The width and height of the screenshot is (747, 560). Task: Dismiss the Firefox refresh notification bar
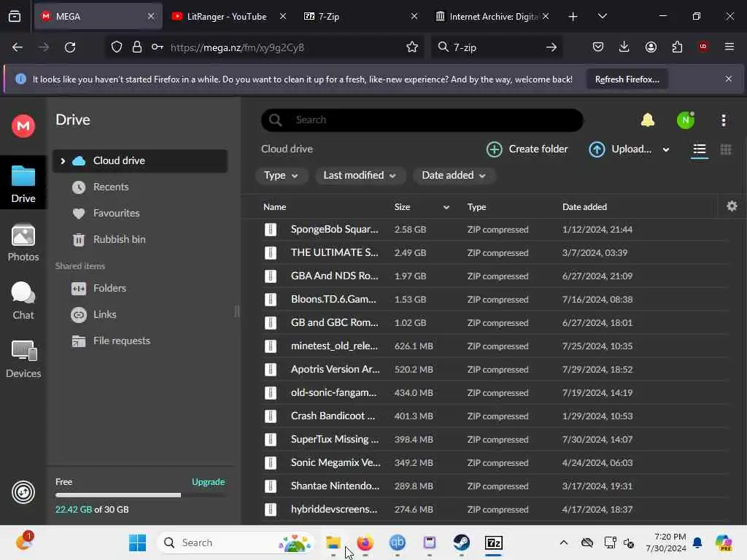[729, 79]
